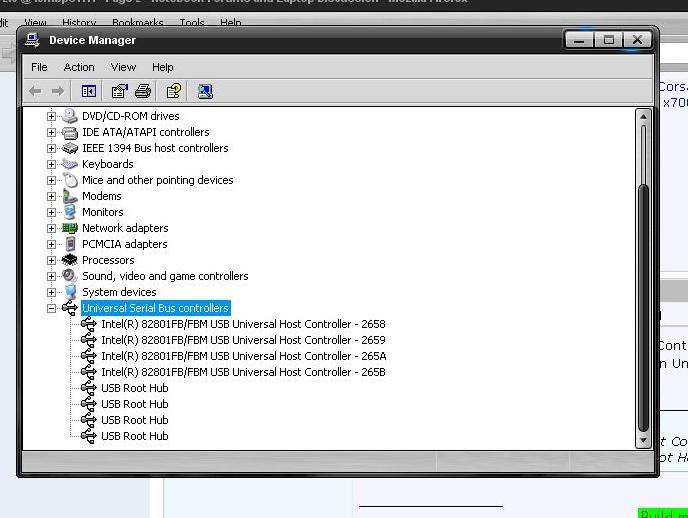Click Scan for hardware changes icon
This screenshot has height=518, width=688.
point(205,91)
